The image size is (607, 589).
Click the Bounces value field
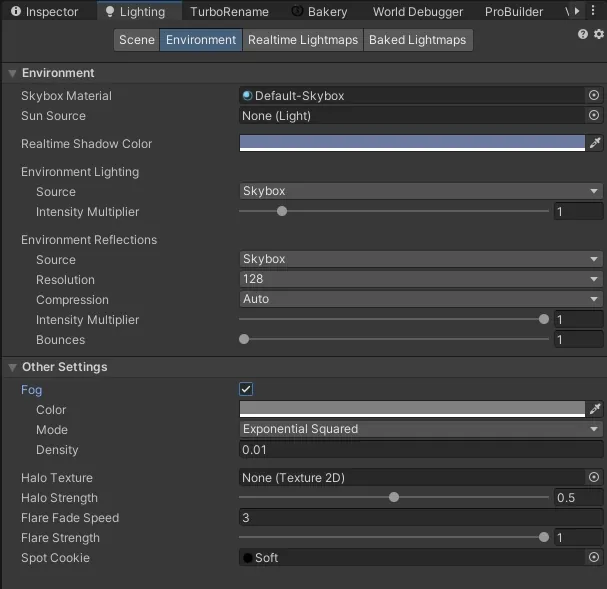click(578, 340)
